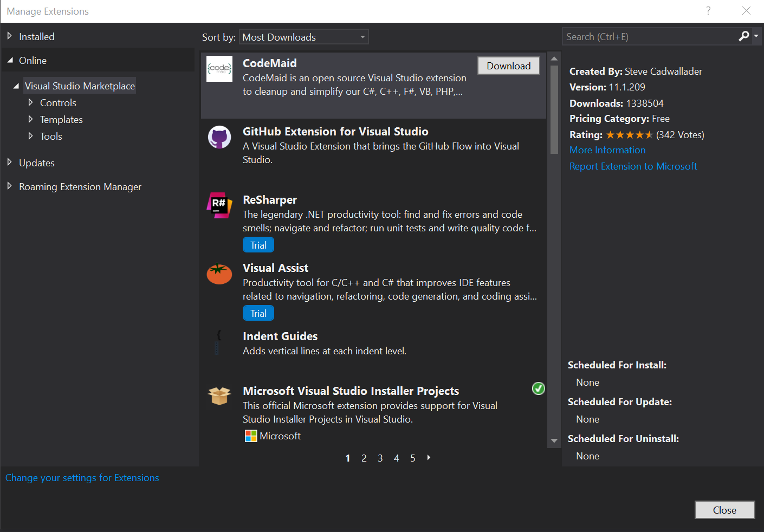
Task: Click the CodeMaid star rating
Action: (x=629, y=135)
